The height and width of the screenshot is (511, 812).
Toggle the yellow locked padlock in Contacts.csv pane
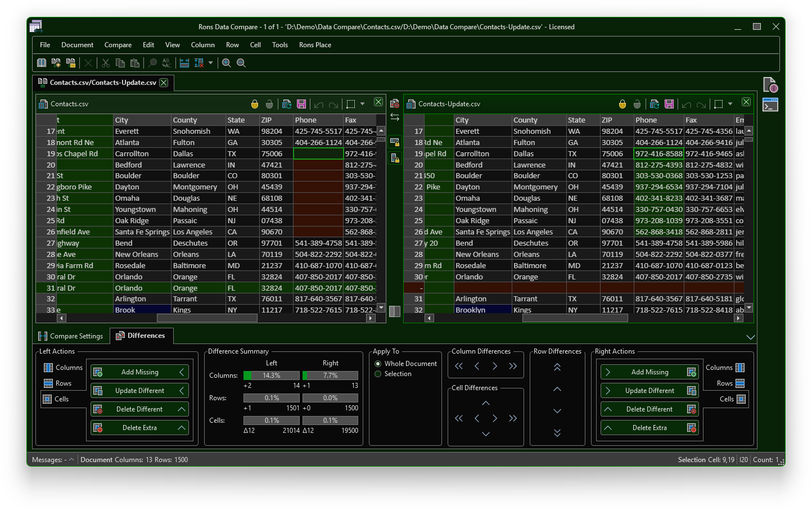point(255,104)
